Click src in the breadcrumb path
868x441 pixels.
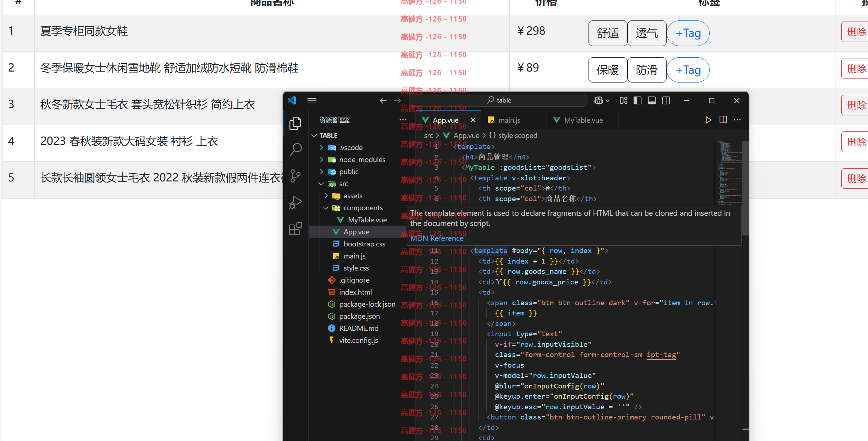coord(428,135)
